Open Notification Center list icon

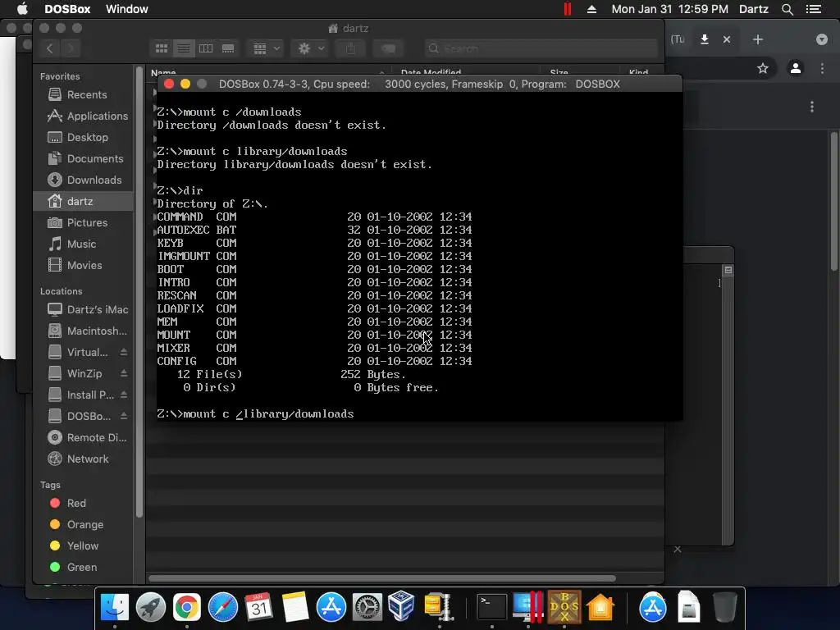(814, 9)
